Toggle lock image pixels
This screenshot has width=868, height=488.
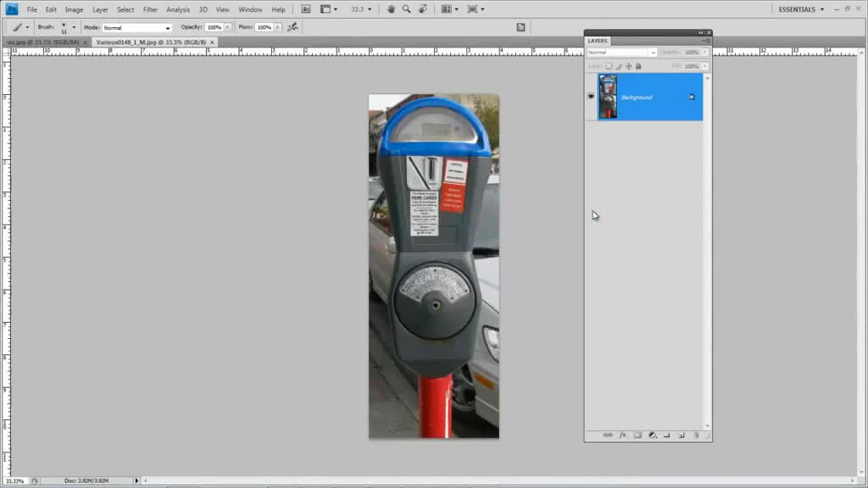619,66
